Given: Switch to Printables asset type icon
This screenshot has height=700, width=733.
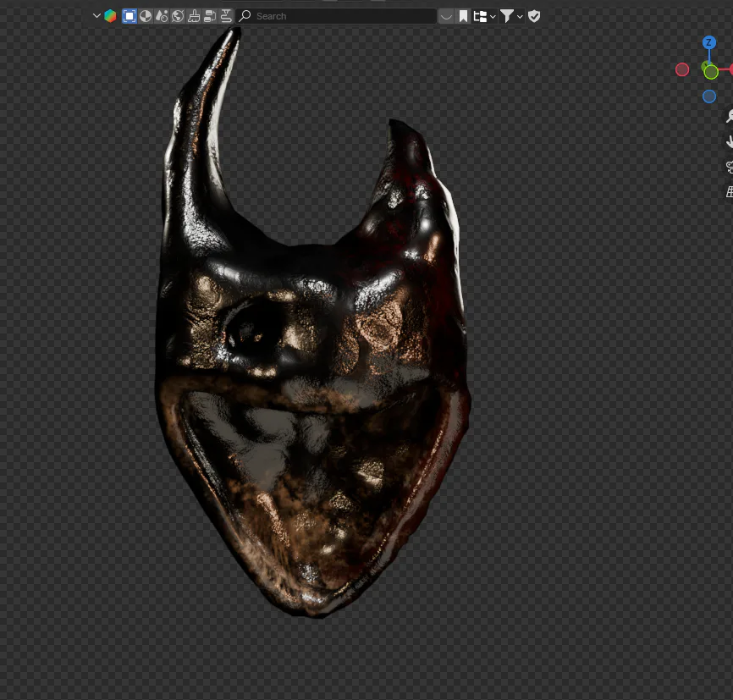Looking at the screenshot, I should 226,16.
